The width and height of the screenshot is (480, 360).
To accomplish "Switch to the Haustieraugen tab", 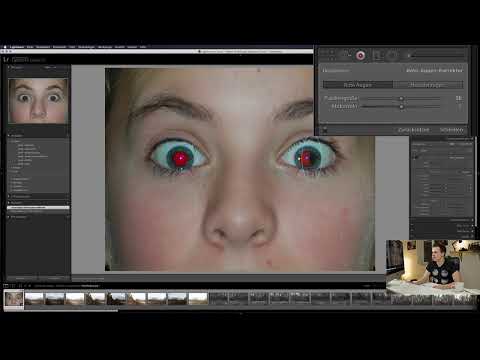I will 428,85.
